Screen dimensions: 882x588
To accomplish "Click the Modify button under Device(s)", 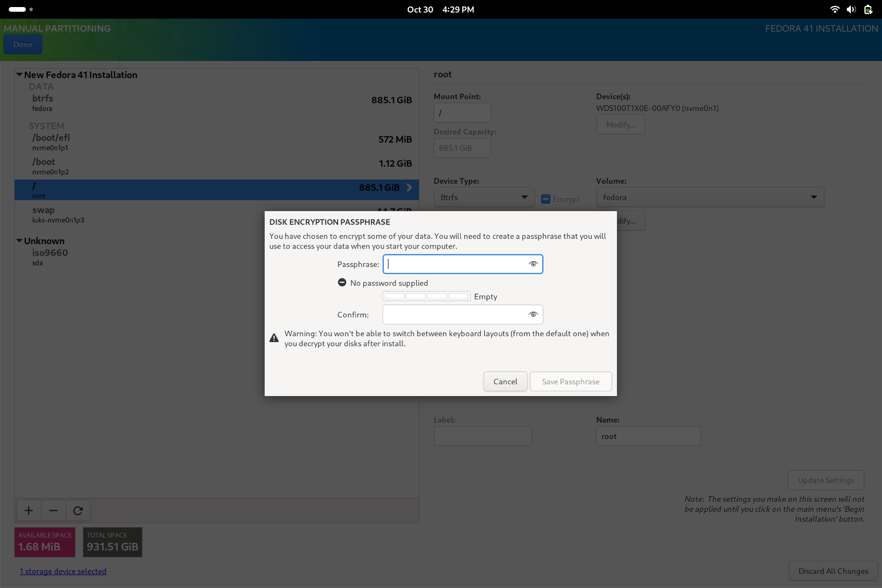I will [620, 125].
